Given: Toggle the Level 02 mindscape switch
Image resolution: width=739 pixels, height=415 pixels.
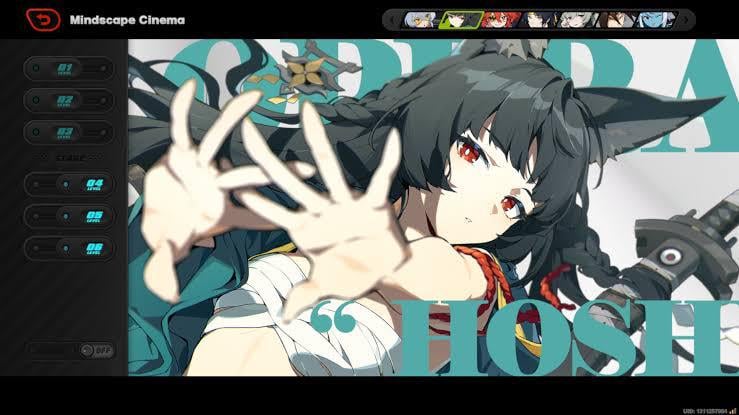Looking at the screenshot, I should 69,100.
